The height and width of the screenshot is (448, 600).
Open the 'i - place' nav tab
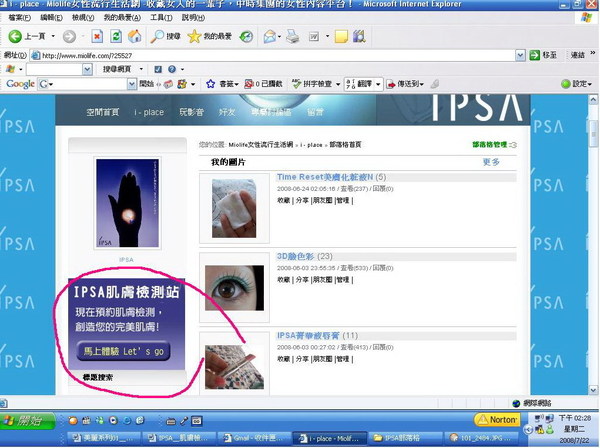tap(149, 112)
